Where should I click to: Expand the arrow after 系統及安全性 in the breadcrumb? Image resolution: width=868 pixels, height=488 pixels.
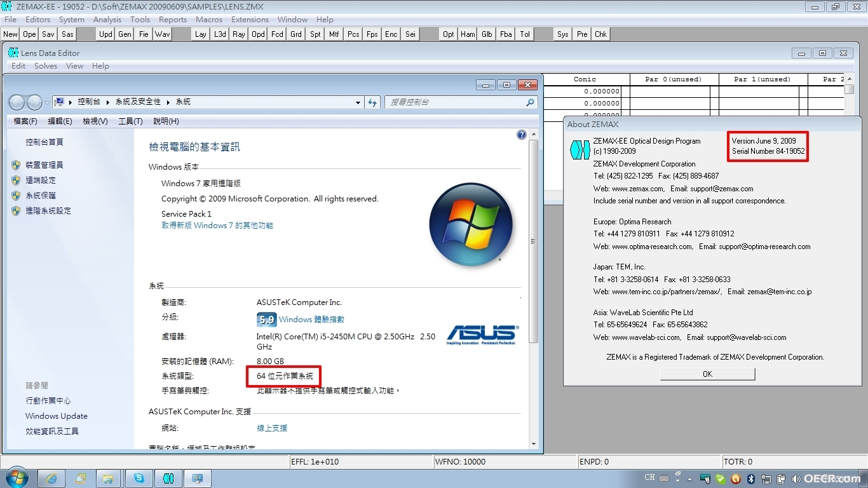coord(168,102)
